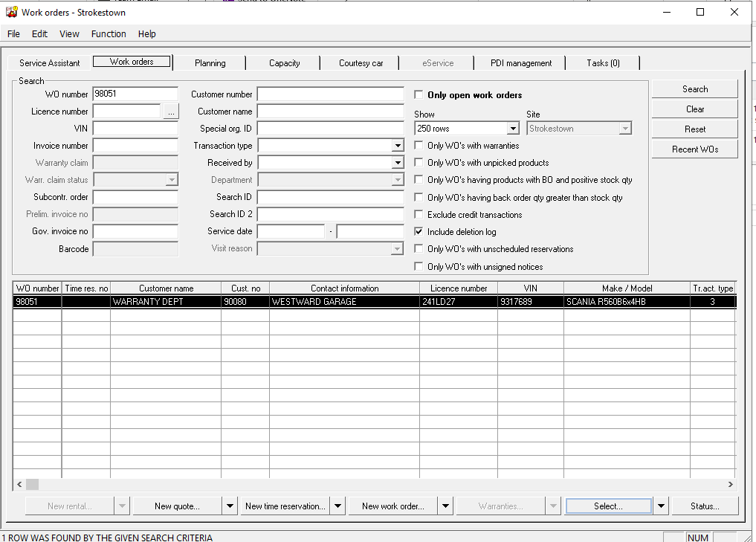Open the Received by dropdown
Image resolution: width=756 pixels, height=542 pixels.
pos(397,163)
